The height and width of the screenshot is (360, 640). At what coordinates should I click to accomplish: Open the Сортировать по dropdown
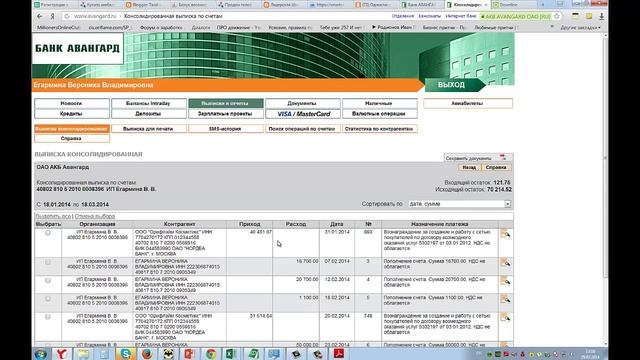coord(460,204)
